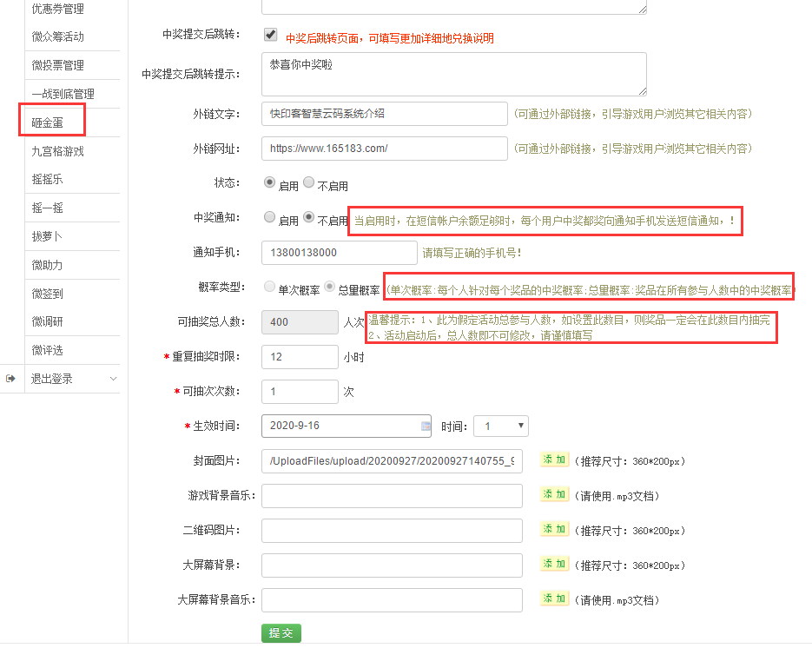This screenshot has height=648, width=812.
Task: Click 添加 button for 封面图片
Action: 554,460
